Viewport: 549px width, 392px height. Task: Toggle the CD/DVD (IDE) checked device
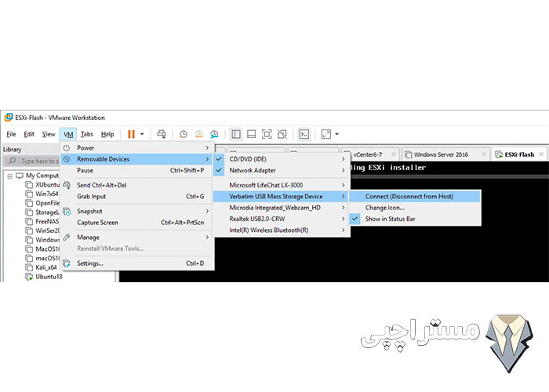(x=247, y=159)
